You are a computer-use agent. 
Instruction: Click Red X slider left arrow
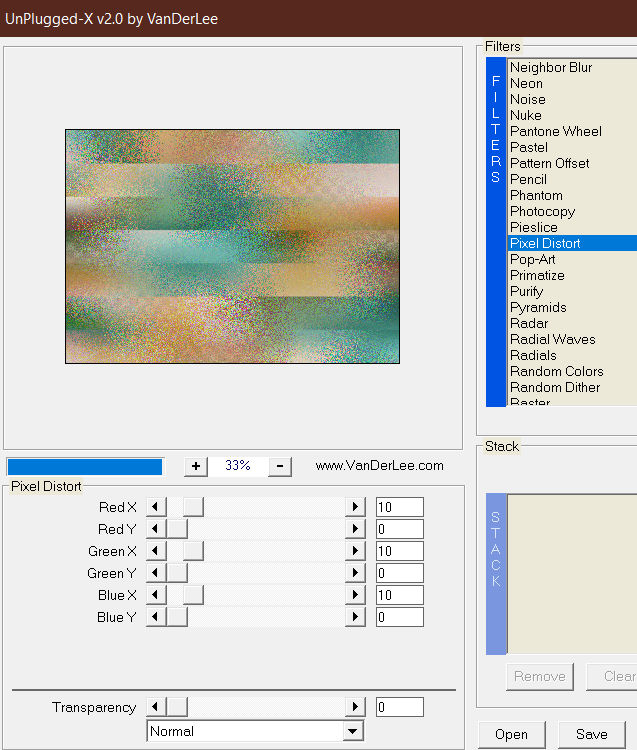coord(155,507)
